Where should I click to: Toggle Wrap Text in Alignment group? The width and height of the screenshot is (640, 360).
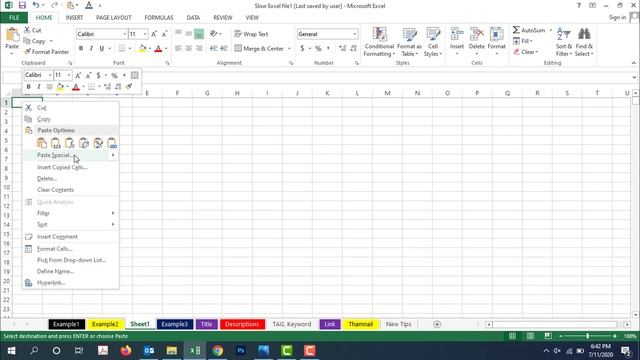(x=251, y=34)
